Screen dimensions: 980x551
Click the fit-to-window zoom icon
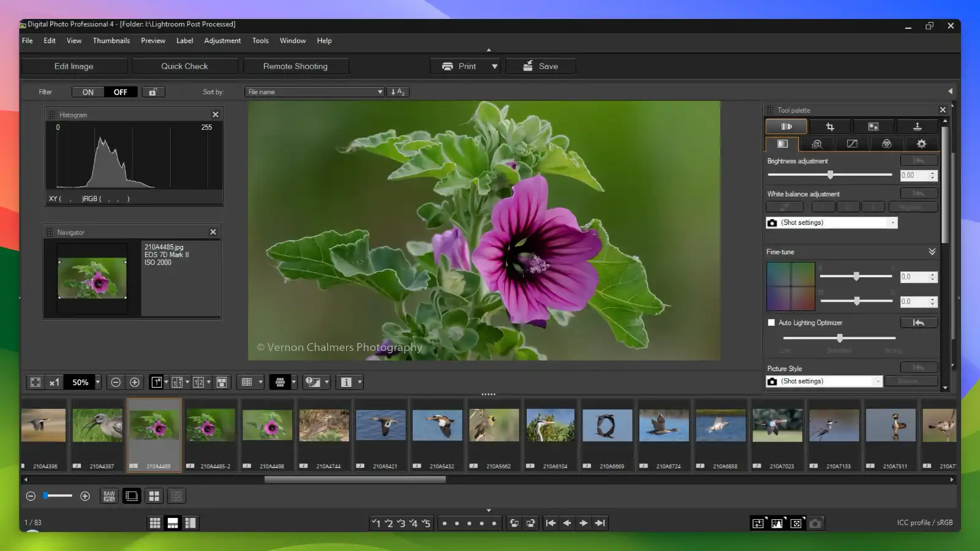tap(35, 382)
